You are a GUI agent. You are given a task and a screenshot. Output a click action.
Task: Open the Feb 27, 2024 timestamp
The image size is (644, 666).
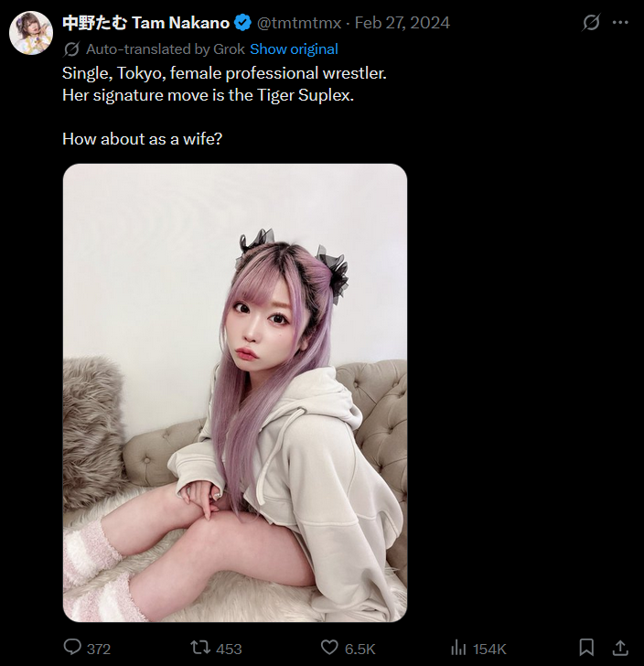pyautogui.click(x=402, y=22)
